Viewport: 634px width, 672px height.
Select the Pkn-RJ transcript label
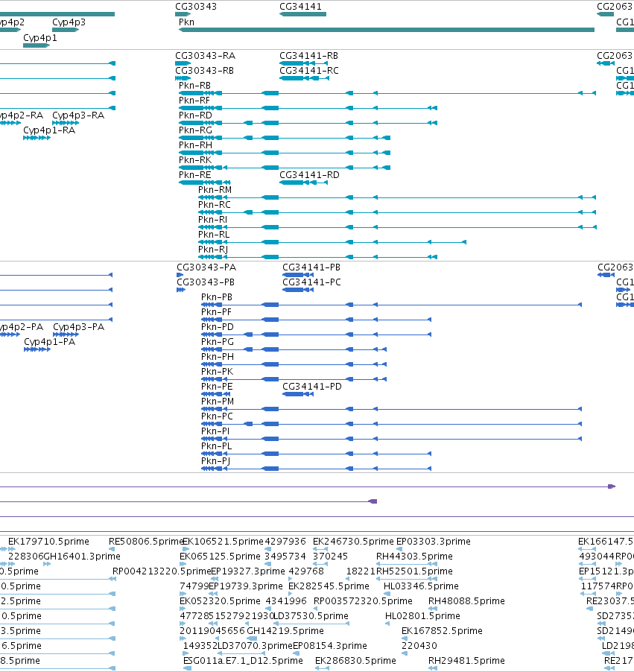[213, 250]
